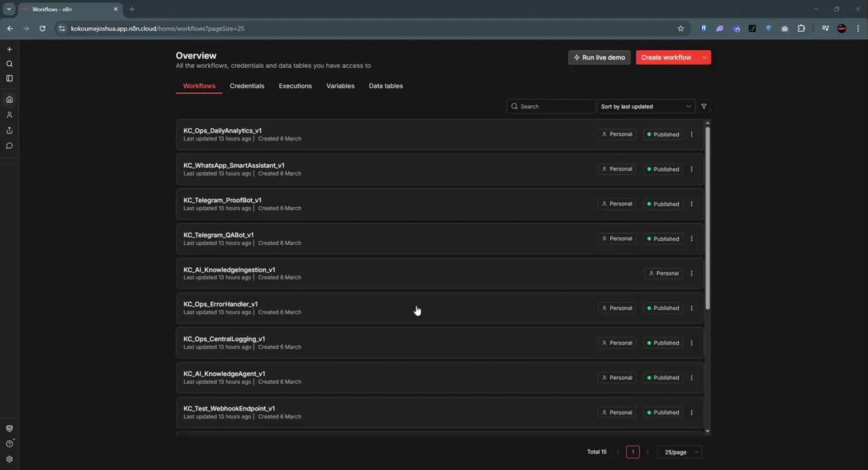868x470 pixels.
Task: Click the workflow search field
Action: coord(551,106)
